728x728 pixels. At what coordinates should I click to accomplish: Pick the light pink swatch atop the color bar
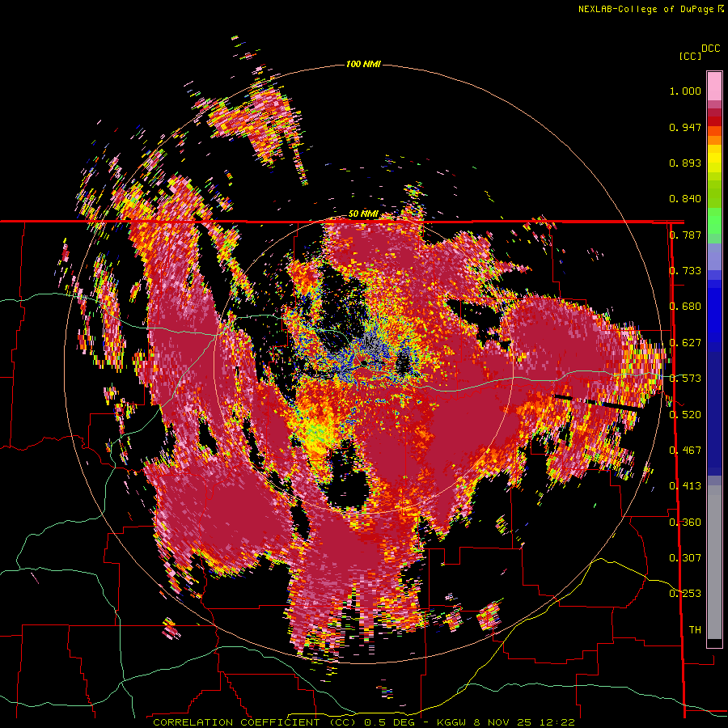(x=714, y=86)
